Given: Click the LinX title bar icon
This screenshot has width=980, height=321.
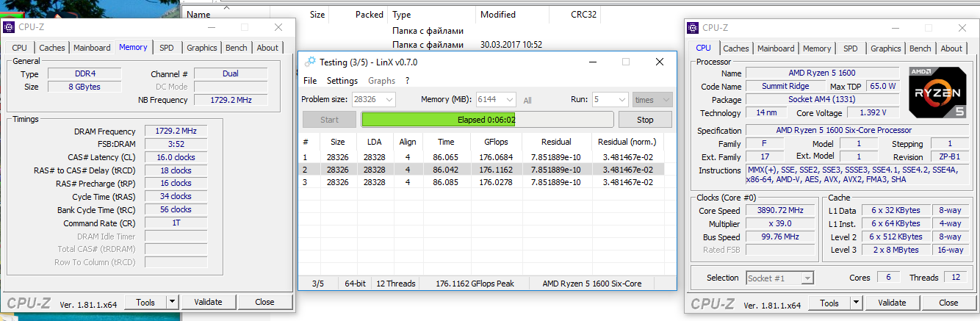Looking at the screenshot, I should point(311,62).
